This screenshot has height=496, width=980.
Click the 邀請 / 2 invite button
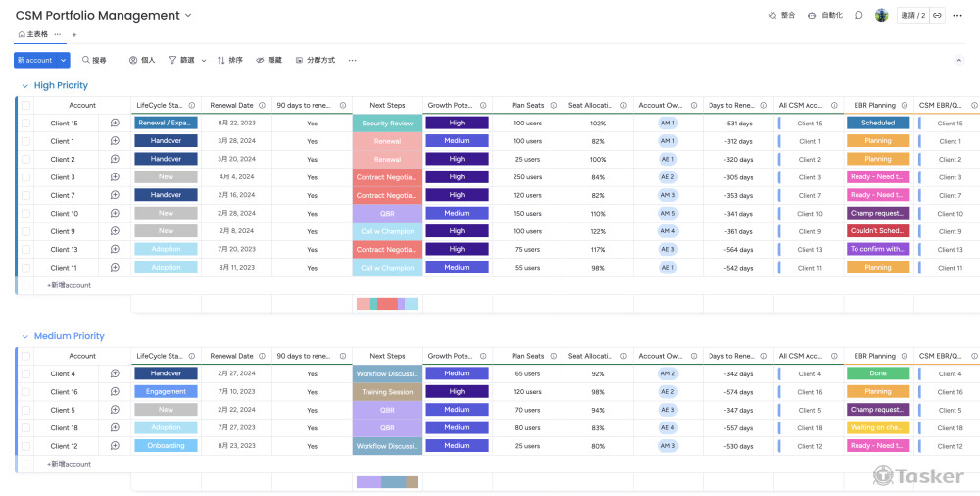pos(912,16)
